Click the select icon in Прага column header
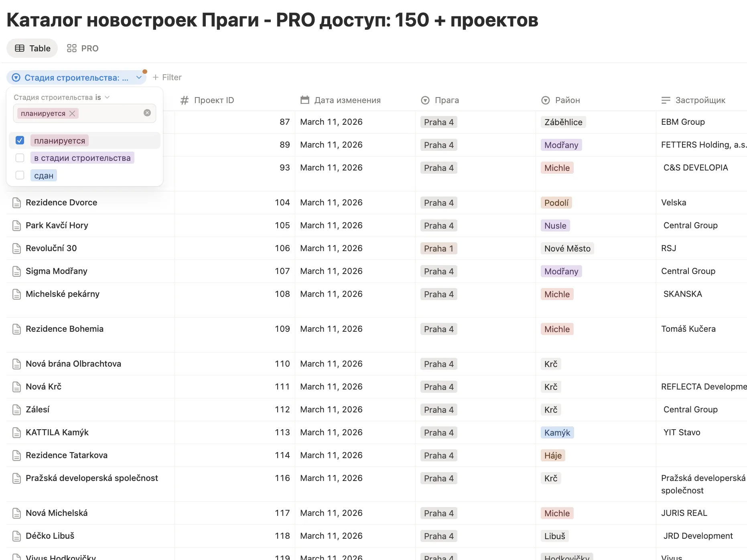This screenshot has height=560, width=747. click(x=425, y=100)
